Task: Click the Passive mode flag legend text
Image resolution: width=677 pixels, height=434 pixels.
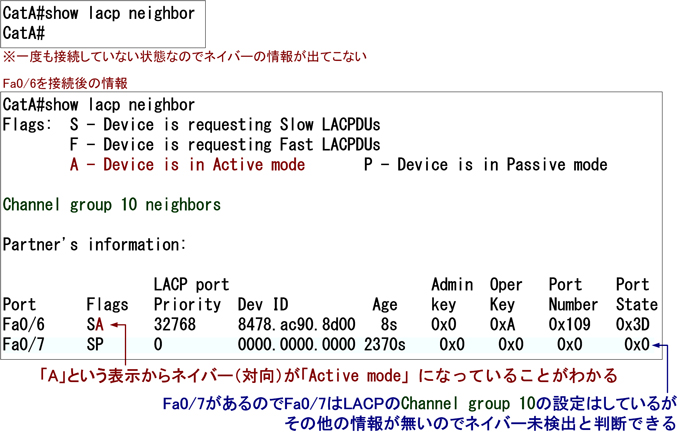Action: click(x=485, y=165)
